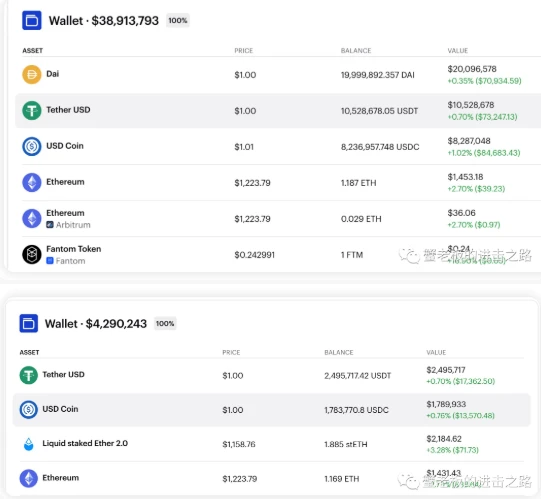Click the PRICE header in the $4,290,243 wallet

click(x=231, y=352)
